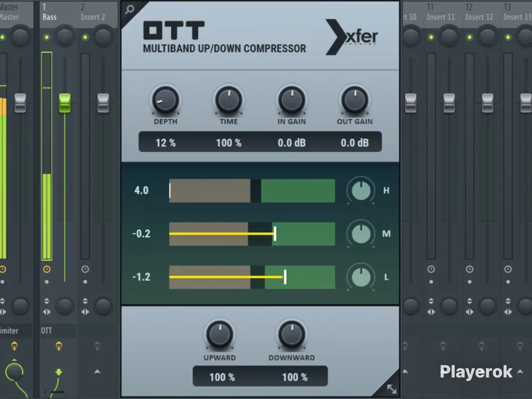Click the send arrow under Insert 10
Viewport: 532px width, 399px height.
[x=405, y=372]
